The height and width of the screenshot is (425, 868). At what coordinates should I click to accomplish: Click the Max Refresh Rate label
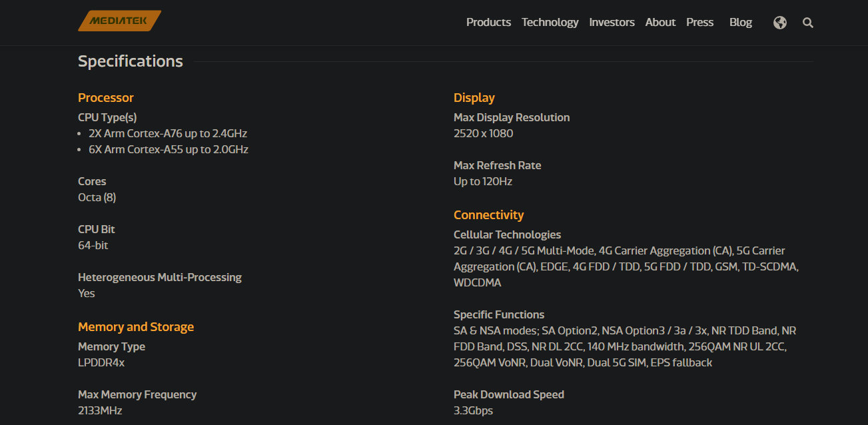pos(498,165)
